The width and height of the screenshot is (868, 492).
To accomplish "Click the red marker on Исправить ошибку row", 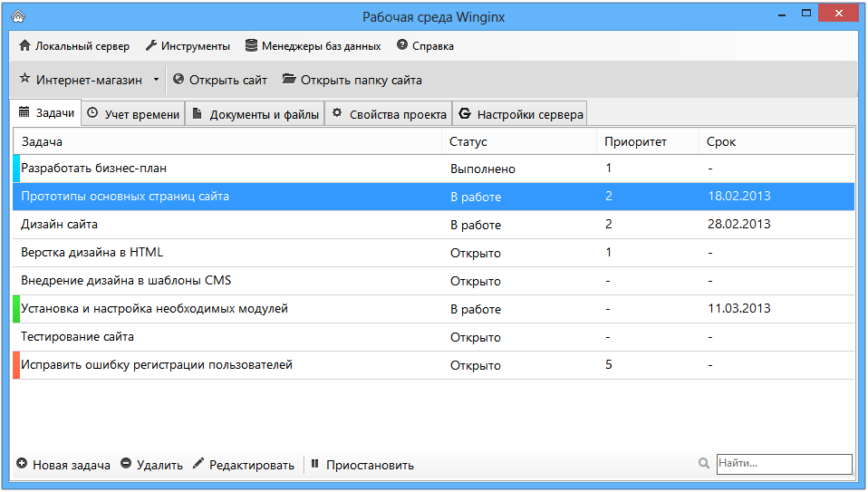I will click(16, 365).
